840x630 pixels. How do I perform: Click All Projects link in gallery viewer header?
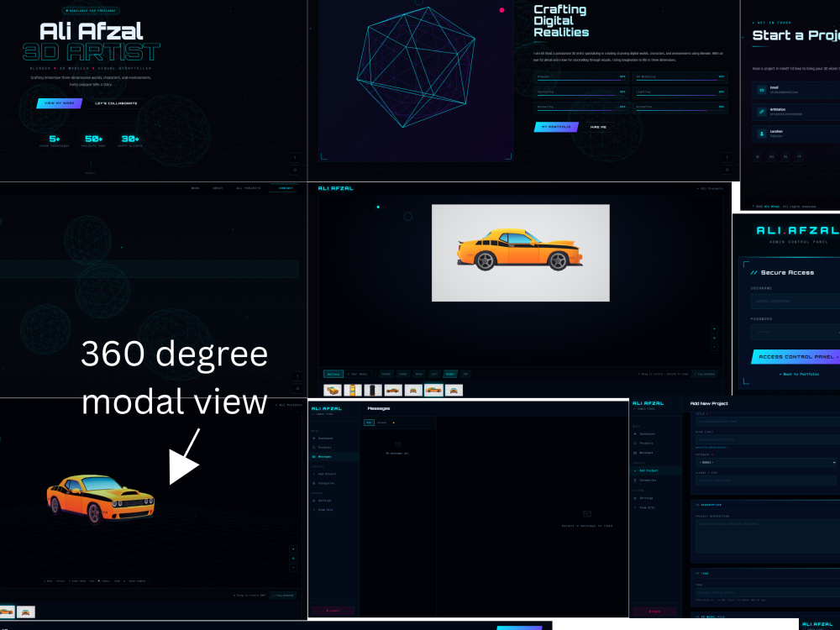710,188
